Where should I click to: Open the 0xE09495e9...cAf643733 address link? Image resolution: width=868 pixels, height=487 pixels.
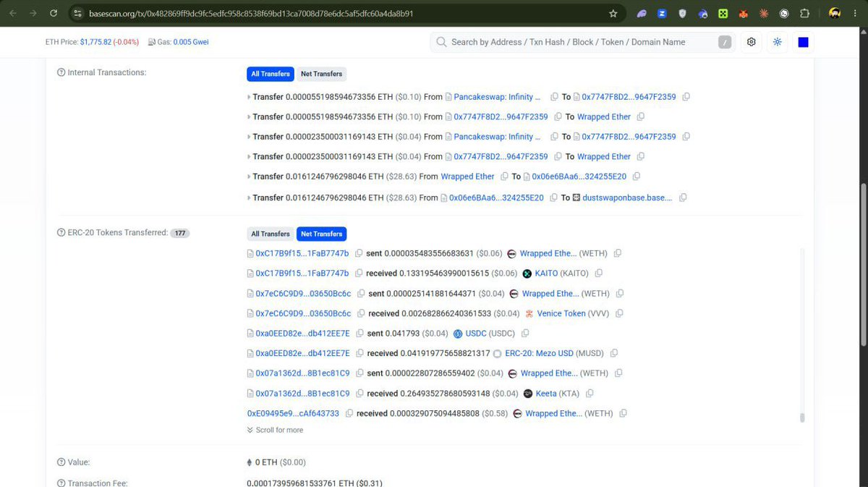(x=293, y=413)
